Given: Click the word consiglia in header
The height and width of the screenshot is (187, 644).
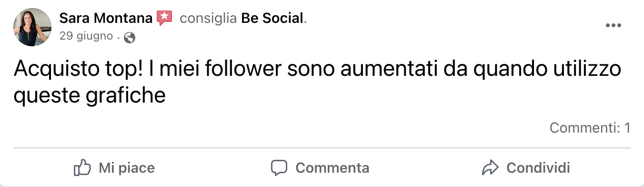Looking at the screenshot, I should 208,18.
